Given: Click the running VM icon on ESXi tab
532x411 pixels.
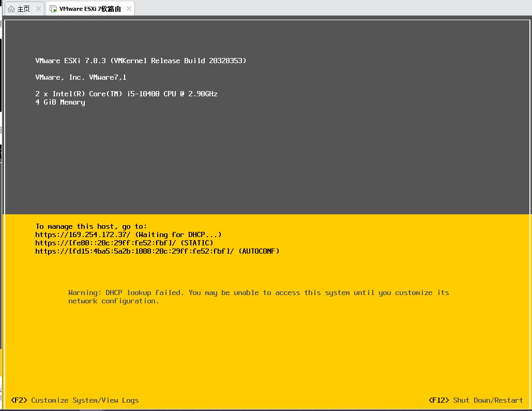Looking at the screenshot, I should 53,9.
